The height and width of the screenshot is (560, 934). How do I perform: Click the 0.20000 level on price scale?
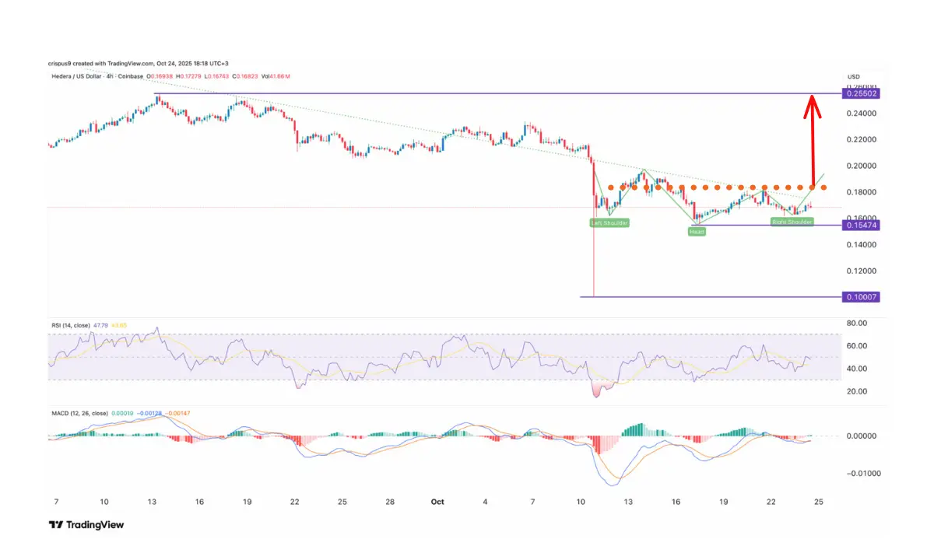(x=859, y=166)
